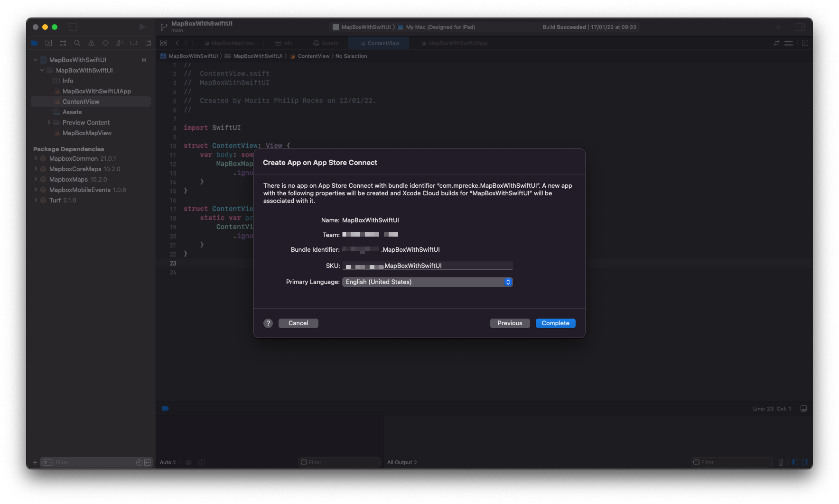The image size is (839, 504).
Task: Switch to the Info tab
Action: (283, 43)
